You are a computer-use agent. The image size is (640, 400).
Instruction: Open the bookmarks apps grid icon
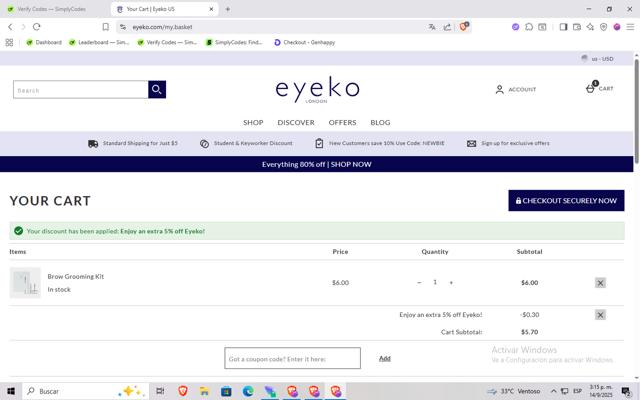point(9,42)
